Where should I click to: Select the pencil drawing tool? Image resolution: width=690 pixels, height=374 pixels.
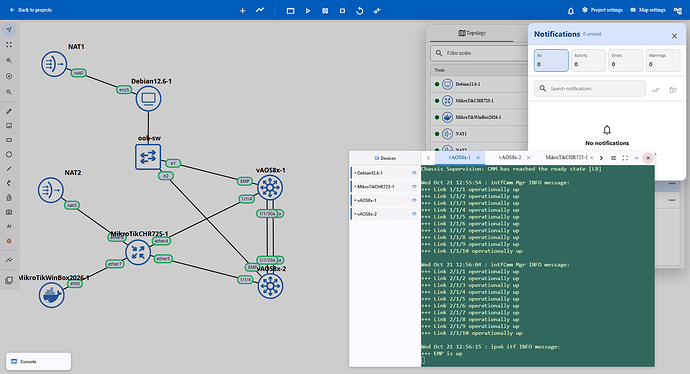[9, 111]
